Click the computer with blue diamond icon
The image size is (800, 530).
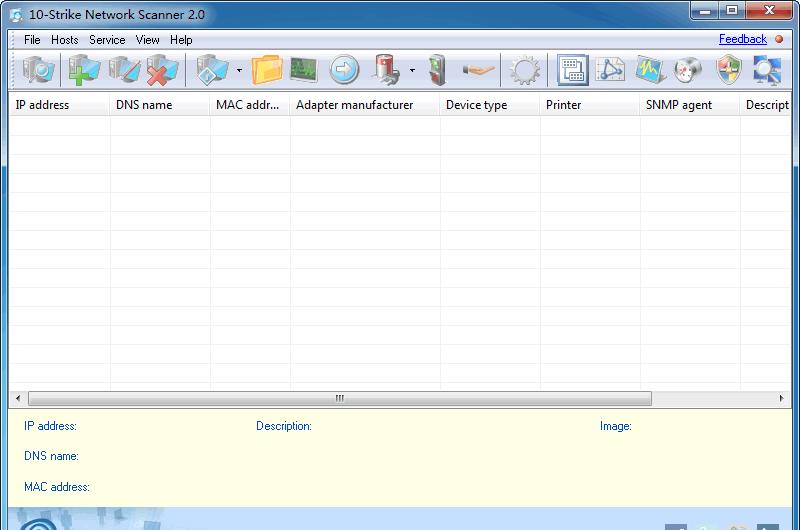(212, 69)
